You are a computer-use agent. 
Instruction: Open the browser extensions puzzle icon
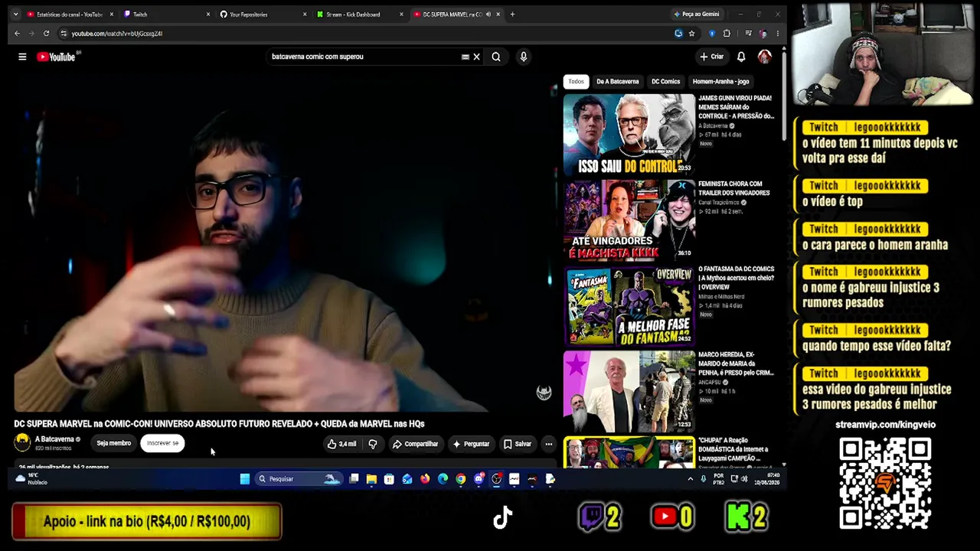(727, 34)
